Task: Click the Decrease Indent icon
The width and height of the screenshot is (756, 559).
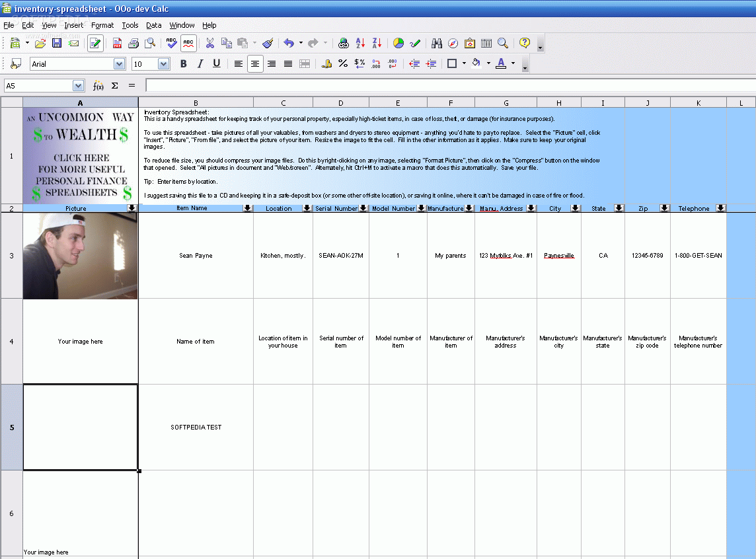Action: 414,63
